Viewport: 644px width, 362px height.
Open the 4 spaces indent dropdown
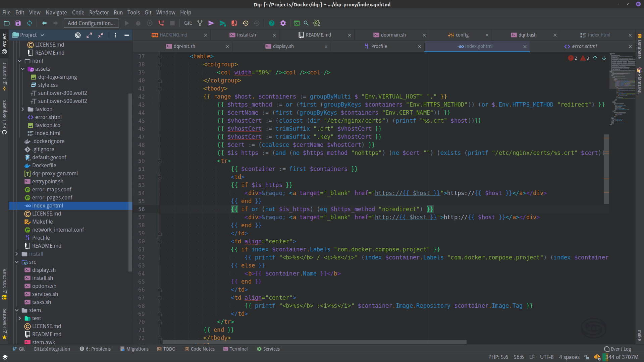coord(569,357)
